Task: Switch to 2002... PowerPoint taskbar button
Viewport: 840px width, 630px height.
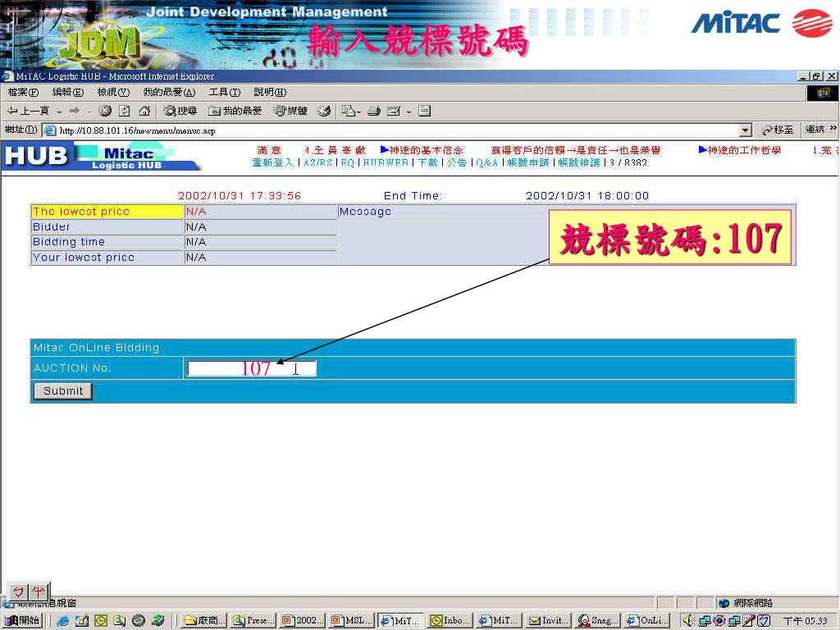Action: pyautogui.click(x=302, y=620)
